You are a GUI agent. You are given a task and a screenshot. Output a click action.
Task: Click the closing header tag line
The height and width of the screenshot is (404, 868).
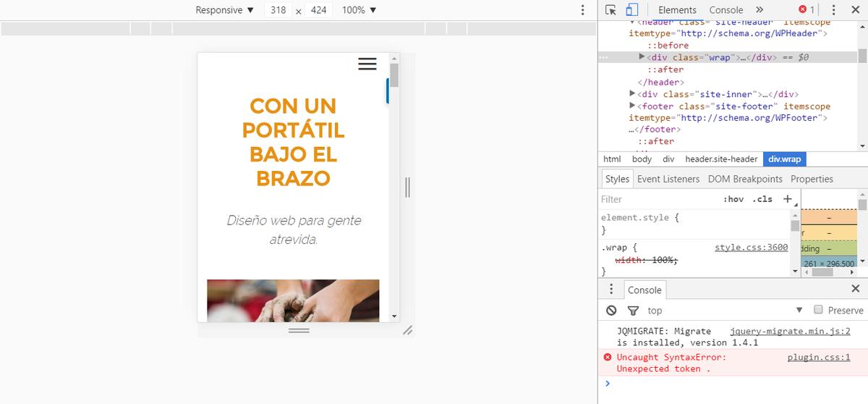(x=660, y=82)
